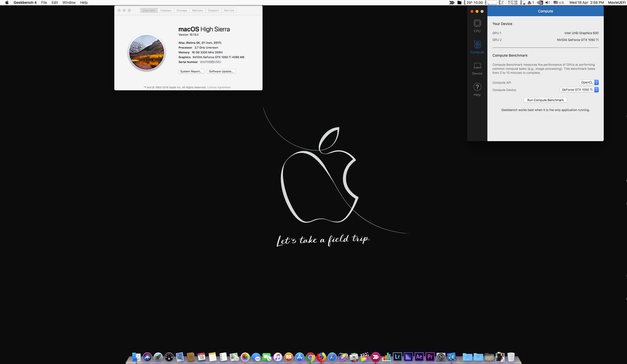The height and width of the screenshot is (364, 627).
Task: Launch Google Chrome from the Dock
Action: [x=310, y=357]
